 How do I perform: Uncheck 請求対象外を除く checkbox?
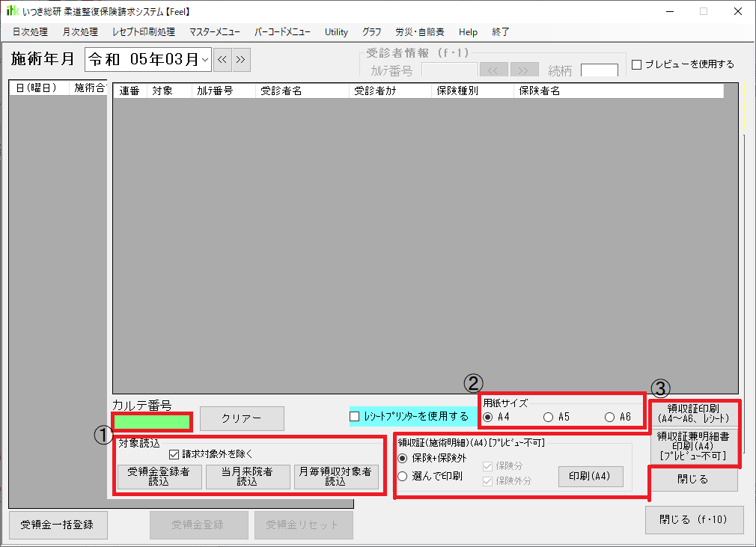pyautogui.click(x=174, y=453)
